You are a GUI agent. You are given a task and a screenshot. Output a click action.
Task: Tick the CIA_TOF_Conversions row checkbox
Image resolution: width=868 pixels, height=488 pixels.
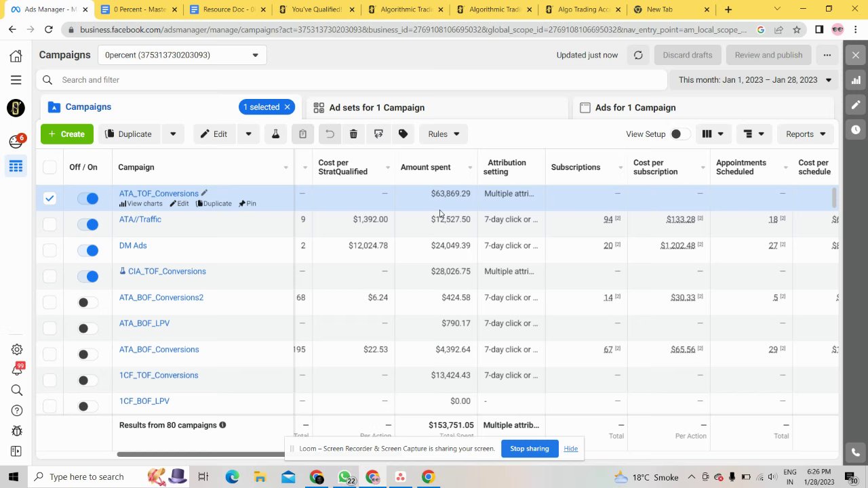[x=50, y=277]
